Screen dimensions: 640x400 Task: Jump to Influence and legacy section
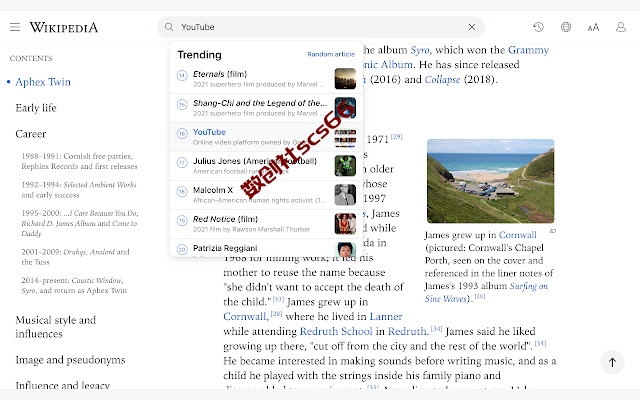62,385
